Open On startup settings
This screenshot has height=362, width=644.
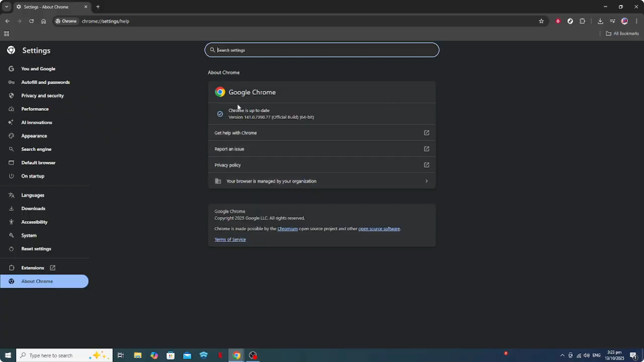tap(33, 176)
